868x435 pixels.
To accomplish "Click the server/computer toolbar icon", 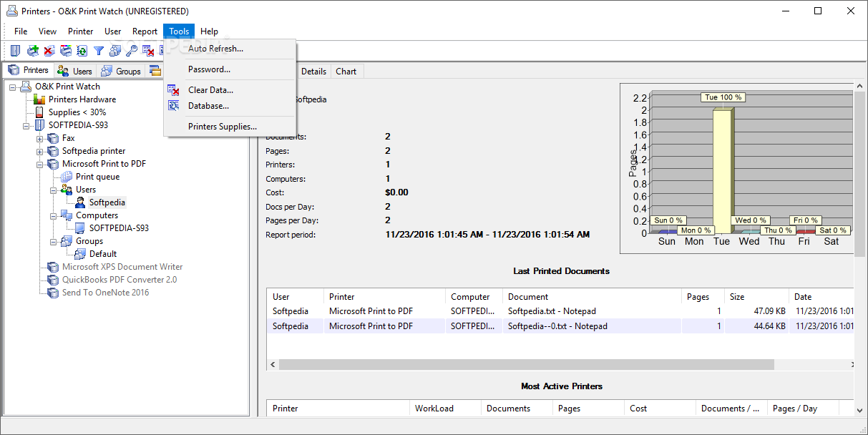I will pos(16,50).
